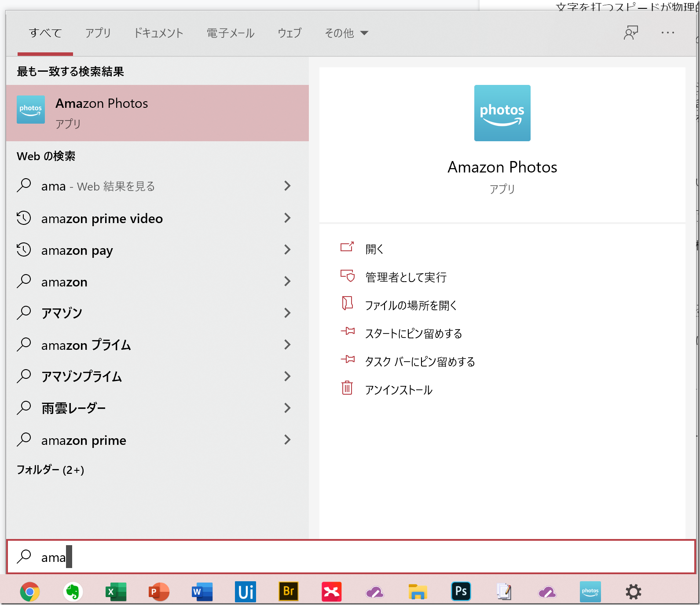Open Google Chrome from the taskbar
Viewport: 700px width, 605px height.
click(x=30, y=592)
